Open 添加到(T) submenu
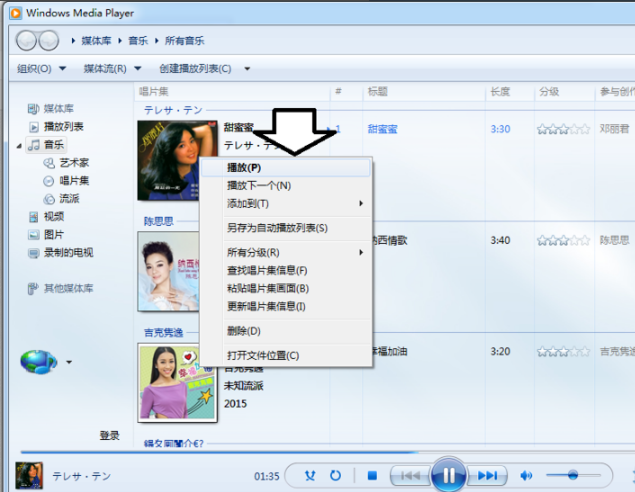The height and width of the screenshot is (492, 635). (286, 204)
